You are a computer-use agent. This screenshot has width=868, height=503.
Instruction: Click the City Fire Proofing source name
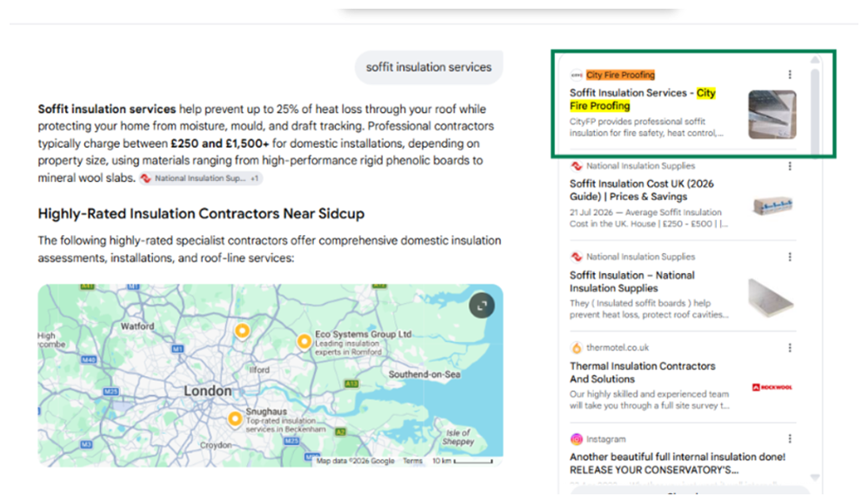click(620, 75)
